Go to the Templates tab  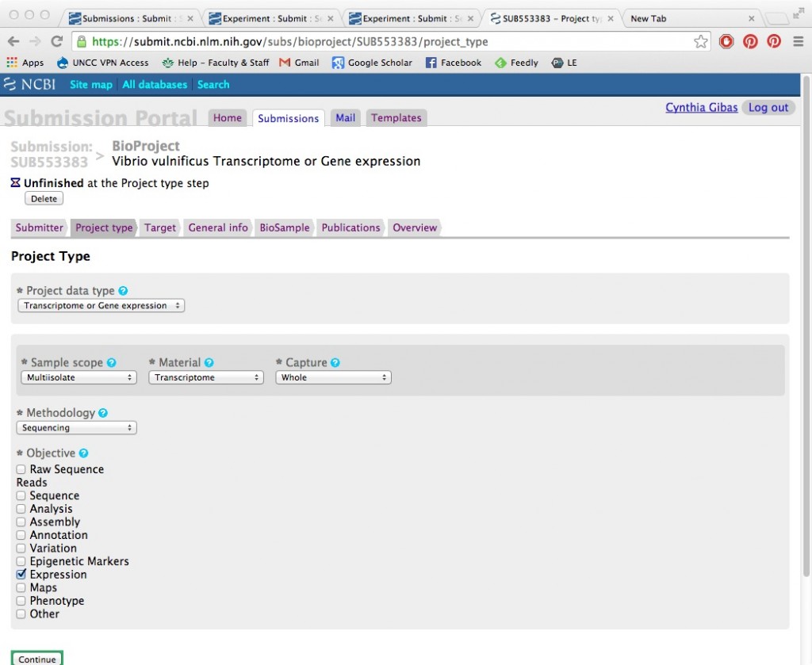[x=396, y=118]
